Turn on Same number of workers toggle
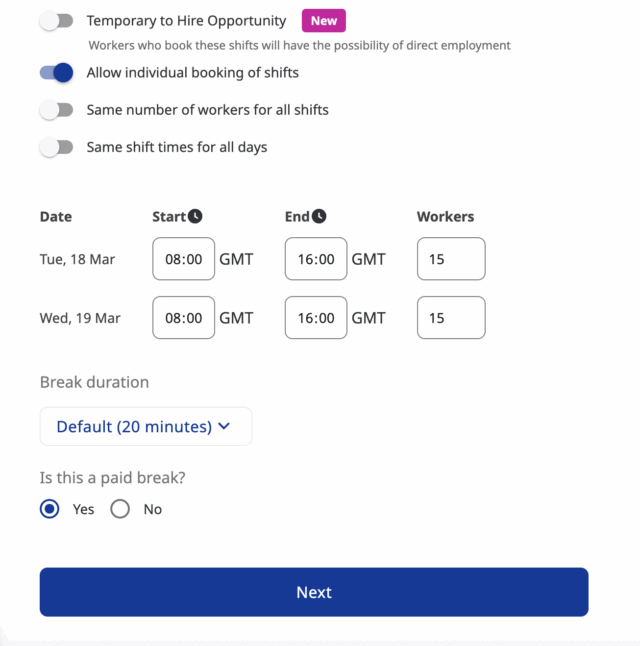Screen dimensions: 640x646 (56, 110)
